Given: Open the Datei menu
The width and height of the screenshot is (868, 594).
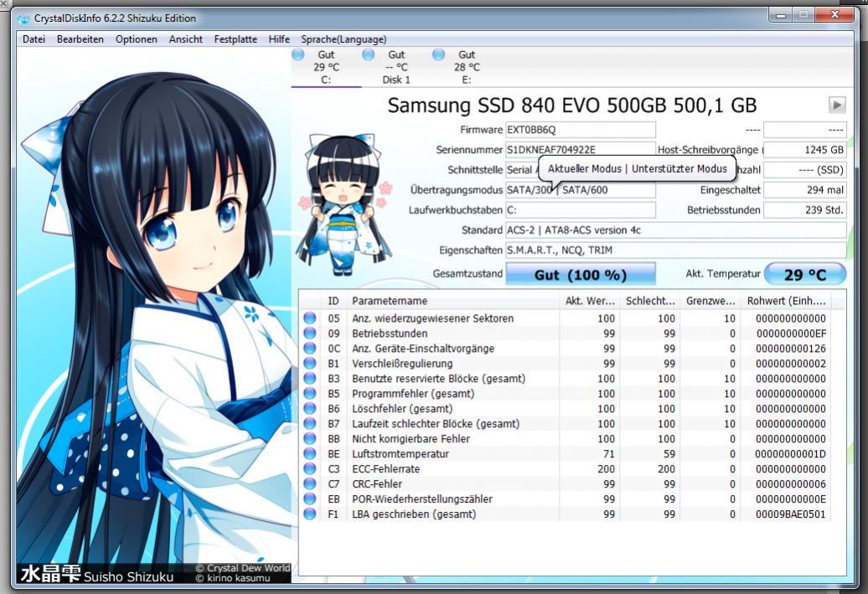Looking at the screenshot, I should (x=34, y=39).
